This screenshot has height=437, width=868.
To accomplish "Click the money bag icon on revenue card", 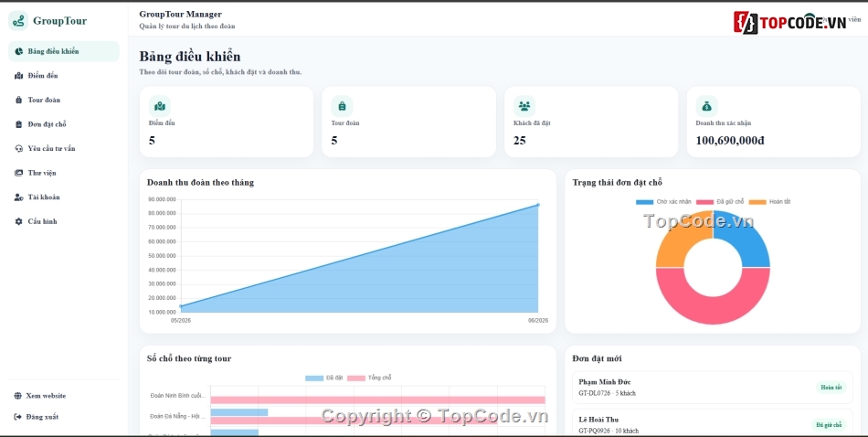I will point(707,106).
